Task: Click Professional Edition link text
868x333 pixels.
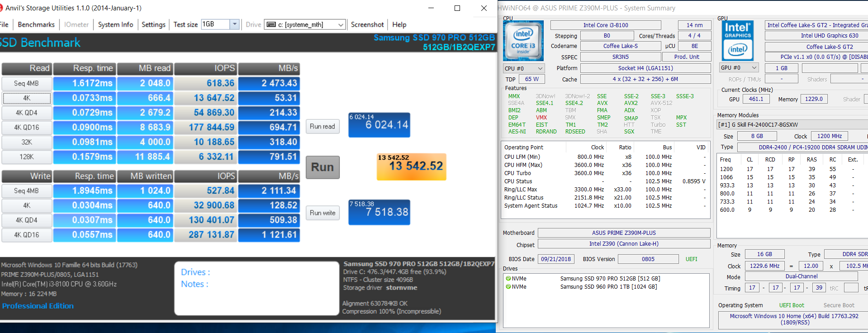Action: (x=38, y=306)
